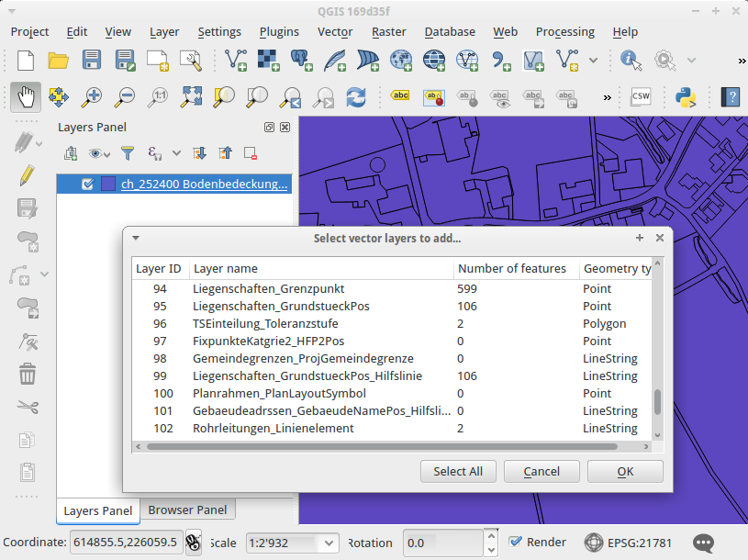This screenshot has height=560, width=748.
Task: Toggle the Render checkbox
Action: point(515,542)
